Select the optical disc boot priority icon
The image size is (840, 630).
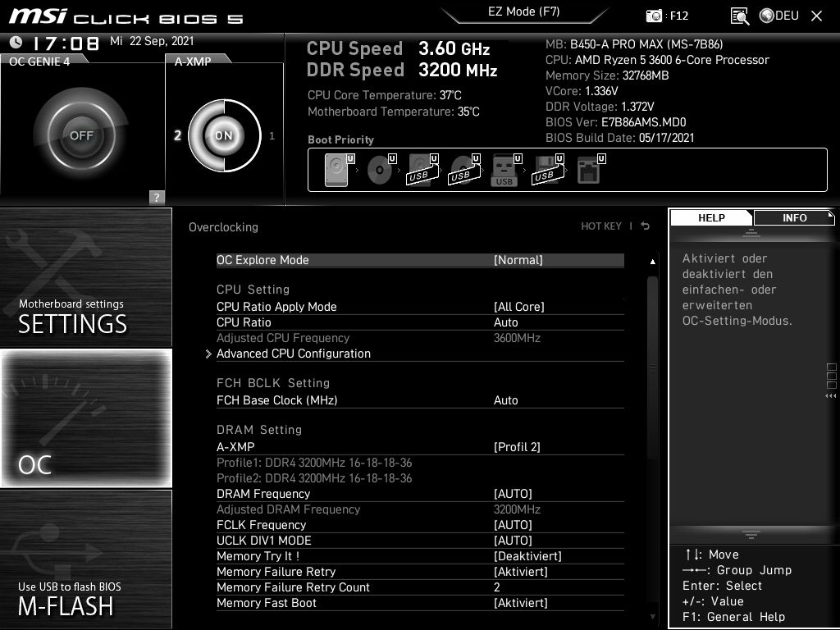(382, 170)
